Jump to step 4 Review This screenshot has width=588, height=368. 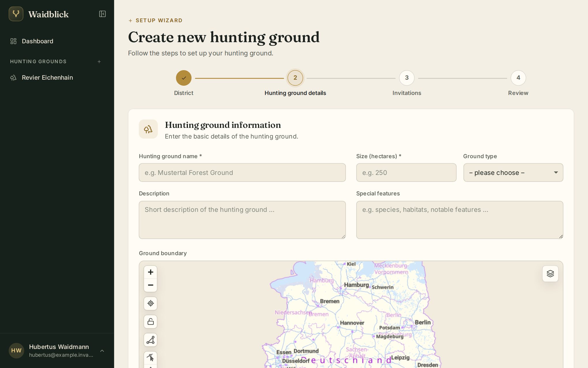click(x=518, y=78)
